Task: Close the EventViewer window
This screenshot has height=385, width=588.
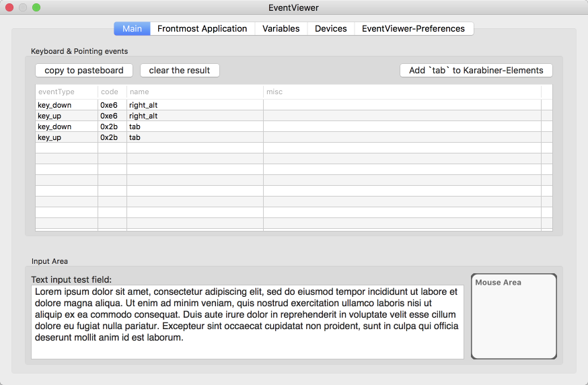Action: click(x=9, y=7)
